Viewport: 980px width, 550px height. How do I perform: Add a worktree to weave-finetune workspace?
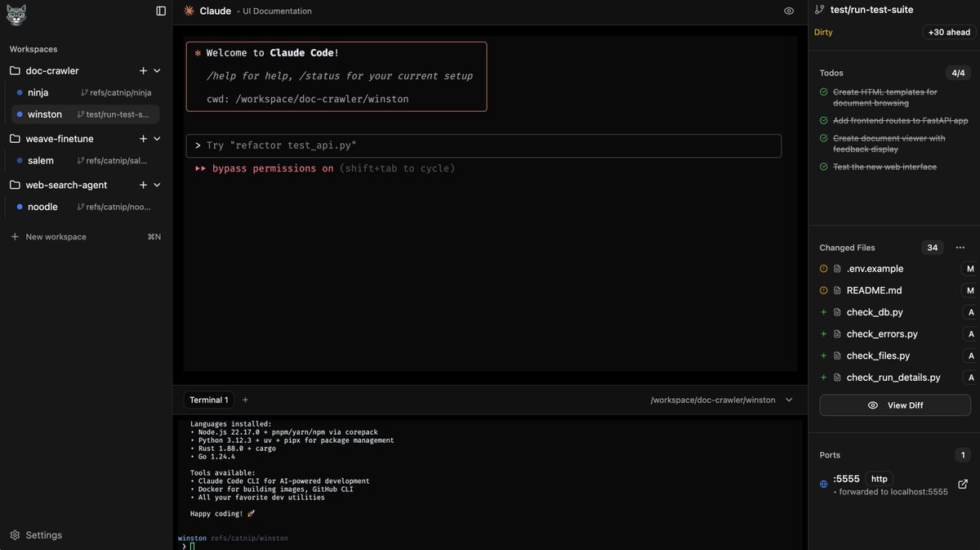point(143,139)
